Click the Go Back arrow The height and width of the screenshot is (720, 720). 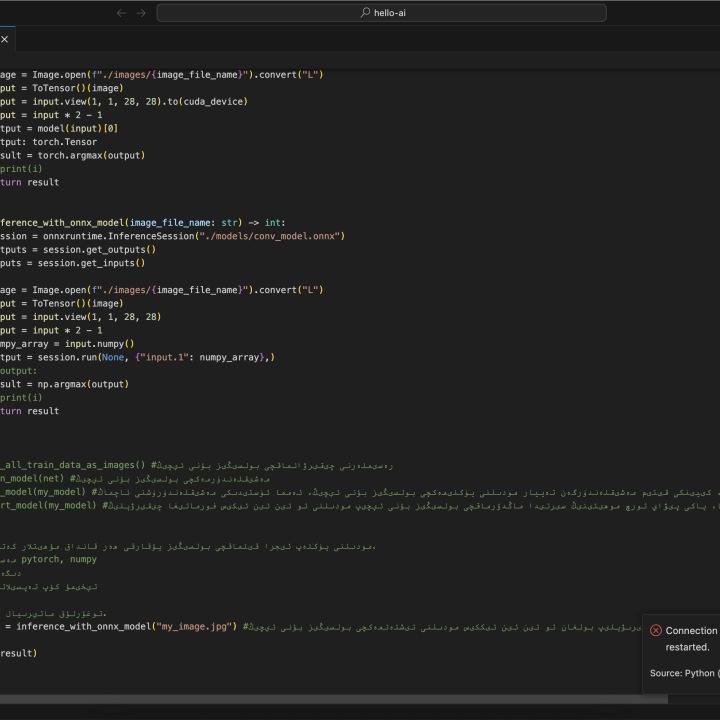122,13
